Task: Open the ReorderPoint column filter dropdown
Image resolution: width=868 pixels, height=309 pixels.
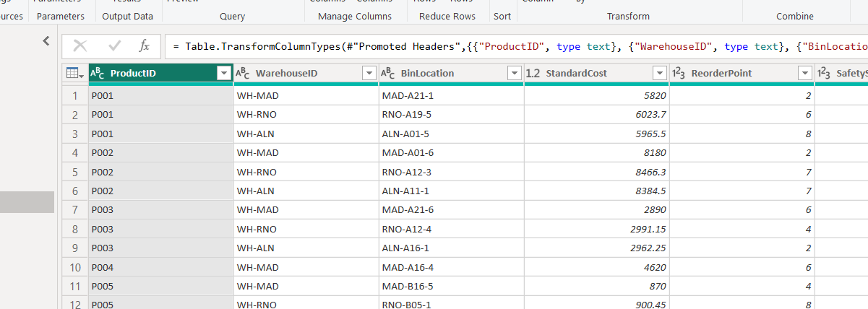Action: pyautogui.click(x=805, y=73)
